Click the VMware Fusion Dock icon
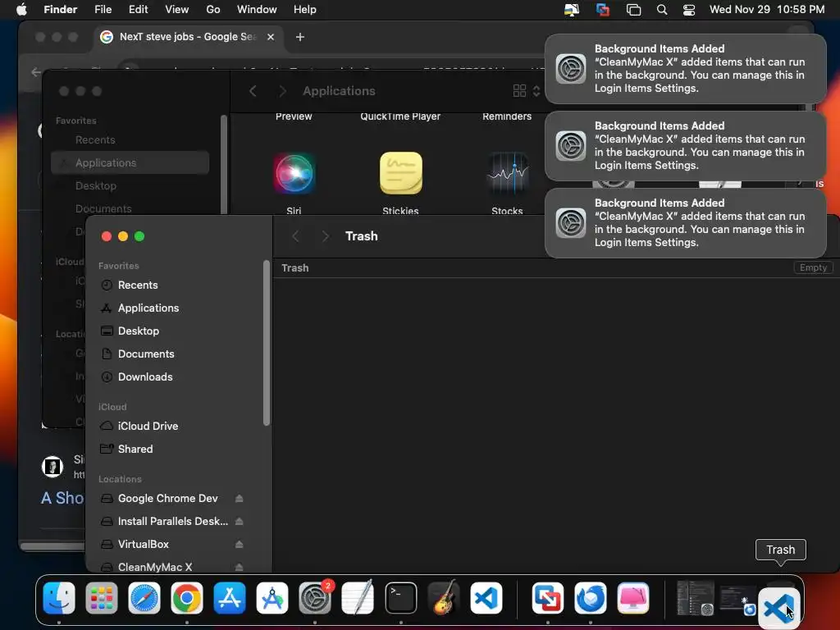Screen dimensions: 840x630 [547, 598]
